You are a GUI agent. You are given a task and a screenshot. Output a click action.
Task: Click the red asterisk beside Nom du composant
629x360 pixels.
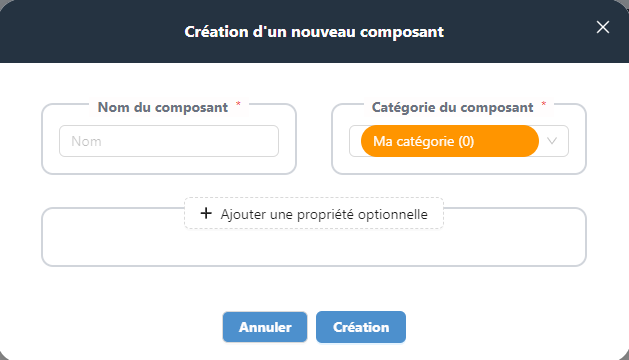pyautogui.click(x=238, y=104)
